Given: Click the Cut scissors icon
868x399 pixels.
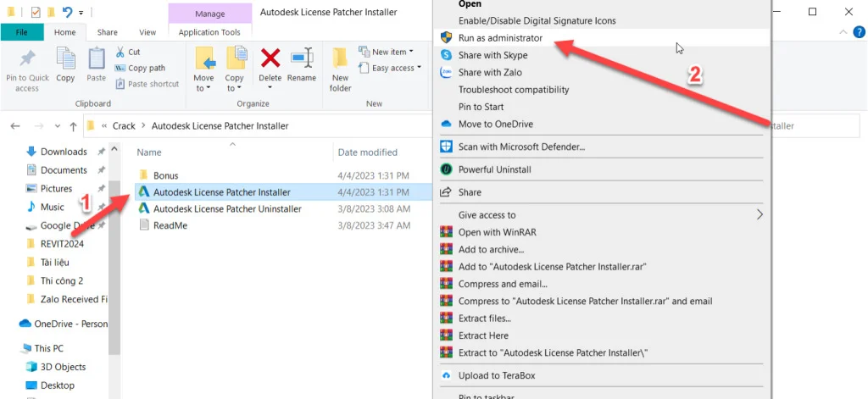Looking at the screenshot, I should [120, 52].
